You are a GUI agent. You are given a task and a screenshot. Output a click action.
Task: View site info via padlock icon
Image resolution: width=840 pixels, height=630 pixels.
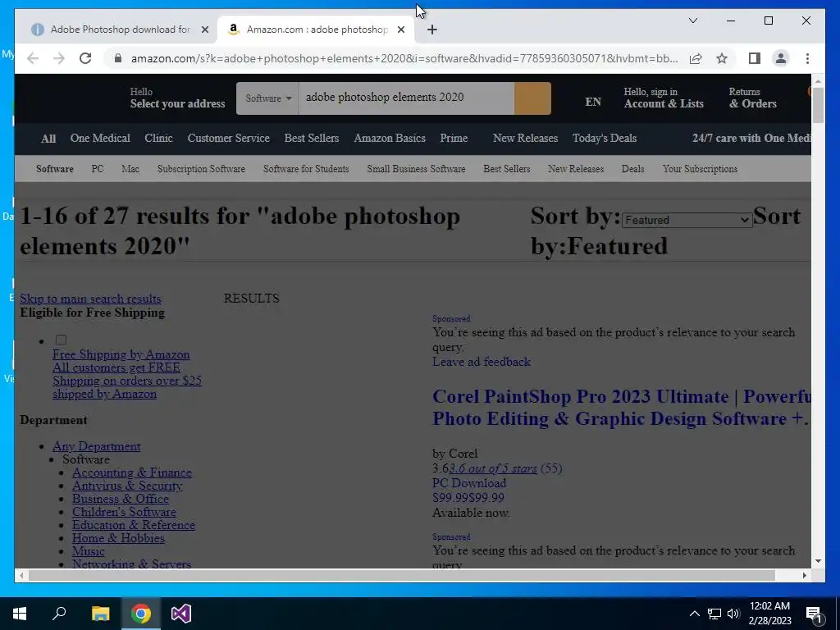118,58
